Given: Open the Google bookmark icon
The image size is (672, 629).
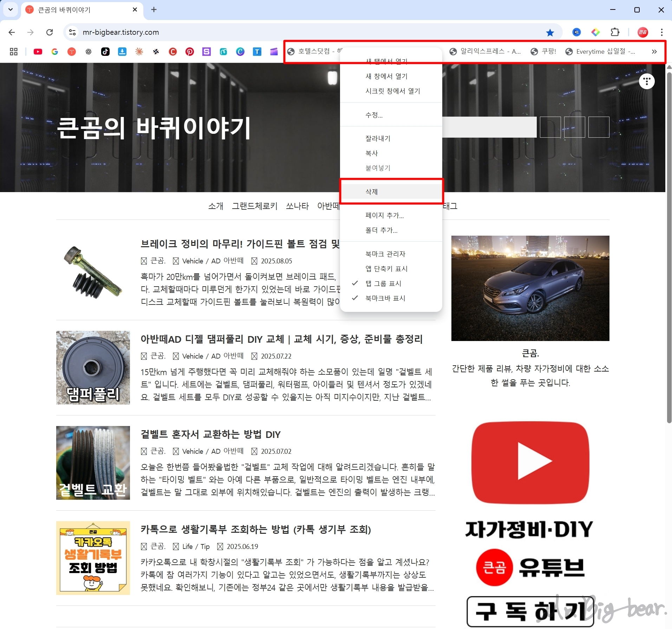Looking at the screenshot, I should pos(55,52).
